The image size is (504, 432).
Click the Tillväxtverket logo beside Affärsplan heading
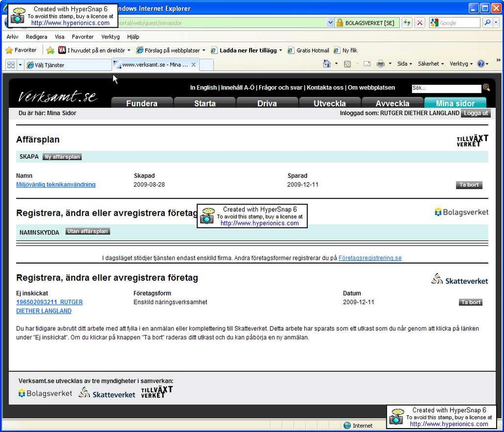click(472, 140)
